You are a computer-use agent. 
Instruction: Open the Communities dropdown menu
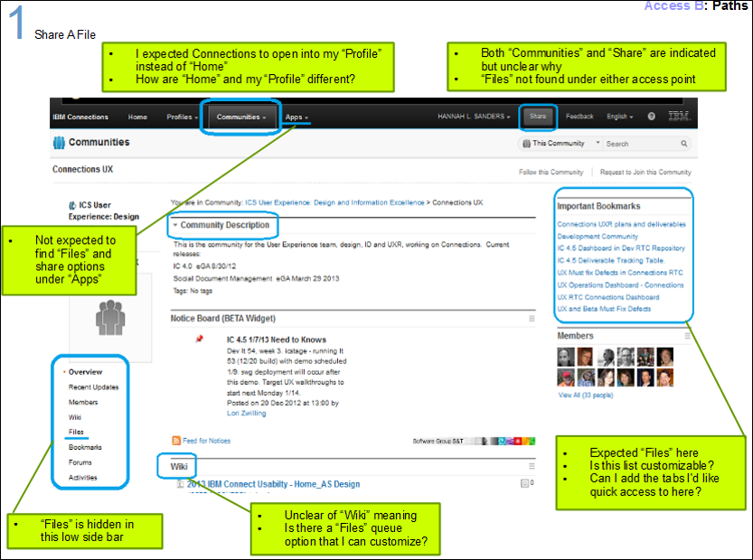click(240, 117)
